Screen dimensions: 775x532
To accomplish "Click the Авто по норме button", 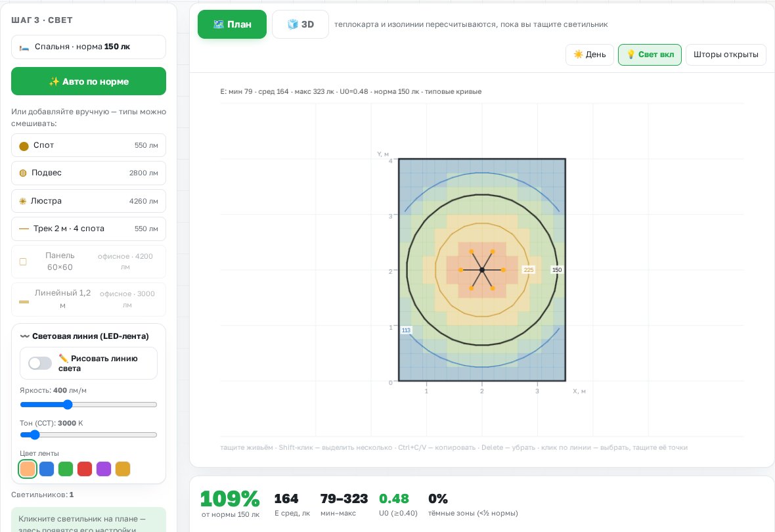I will (x=89, y=81).
